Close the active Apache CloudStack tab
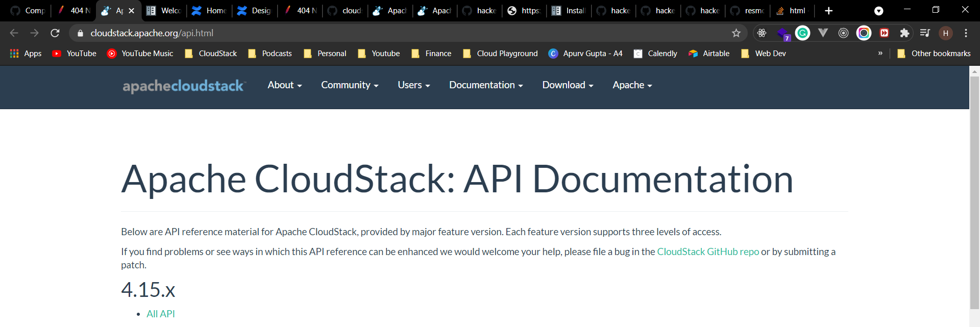This screenshot has width=980, height=327. tap(131, 11)
